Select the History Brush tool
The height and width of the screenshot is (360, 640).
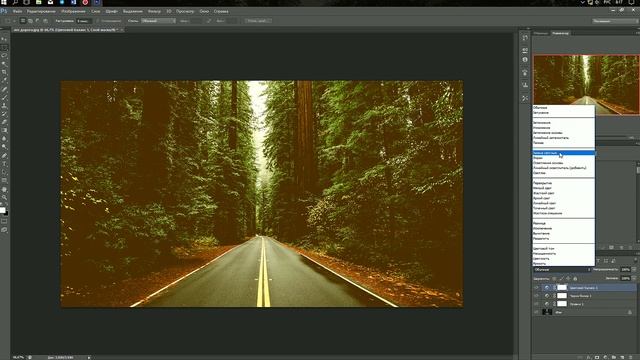coord(4,114)
